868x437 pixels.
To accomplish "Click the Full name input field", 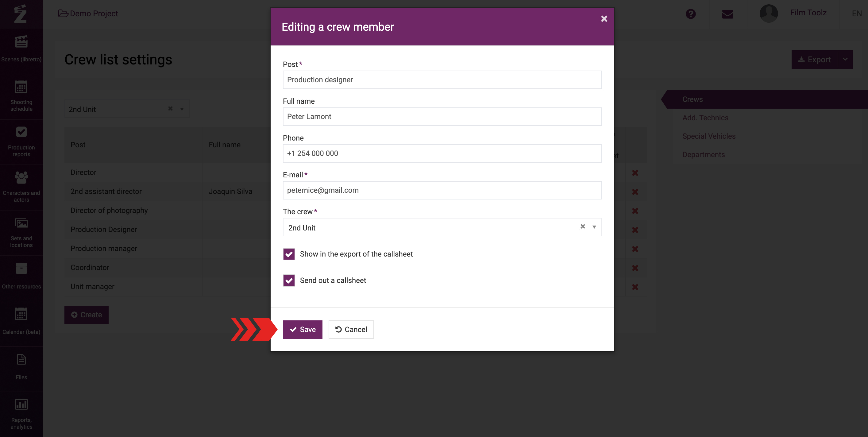I will (x=442, y=117).
